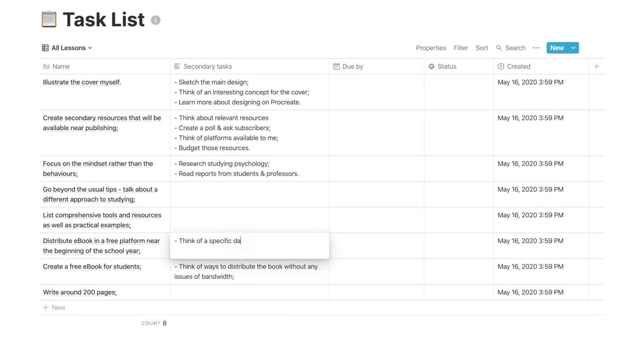
Task: Open the Properties menu
Action: point(431,48)
